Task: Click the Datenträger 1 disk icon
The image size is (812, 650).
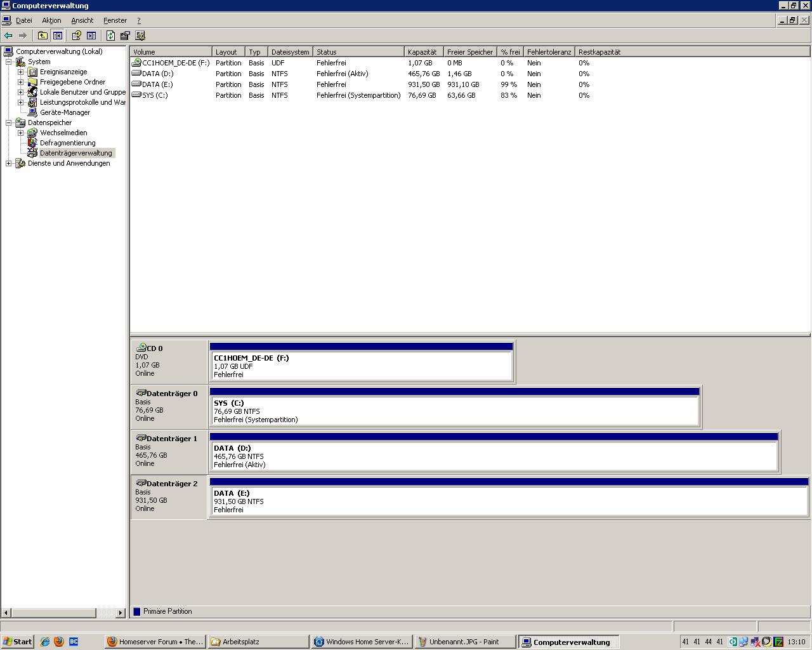Action: [x=141, y=438]
